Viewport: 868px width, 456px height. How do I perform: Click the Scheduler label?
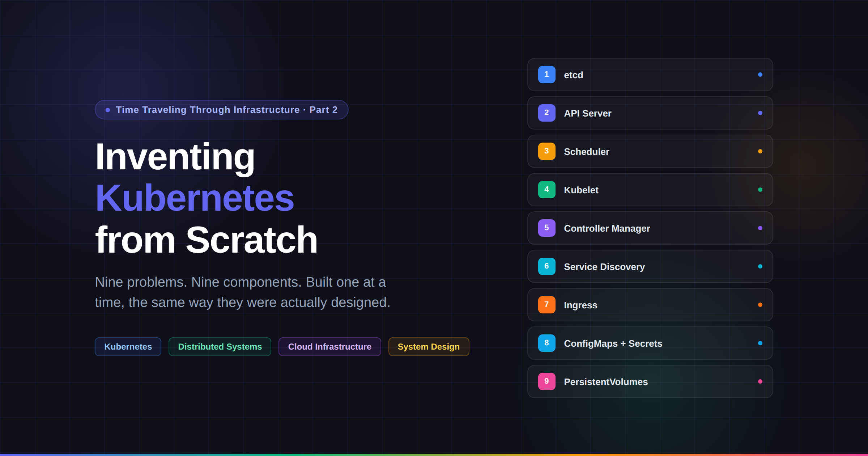[587, 152]
